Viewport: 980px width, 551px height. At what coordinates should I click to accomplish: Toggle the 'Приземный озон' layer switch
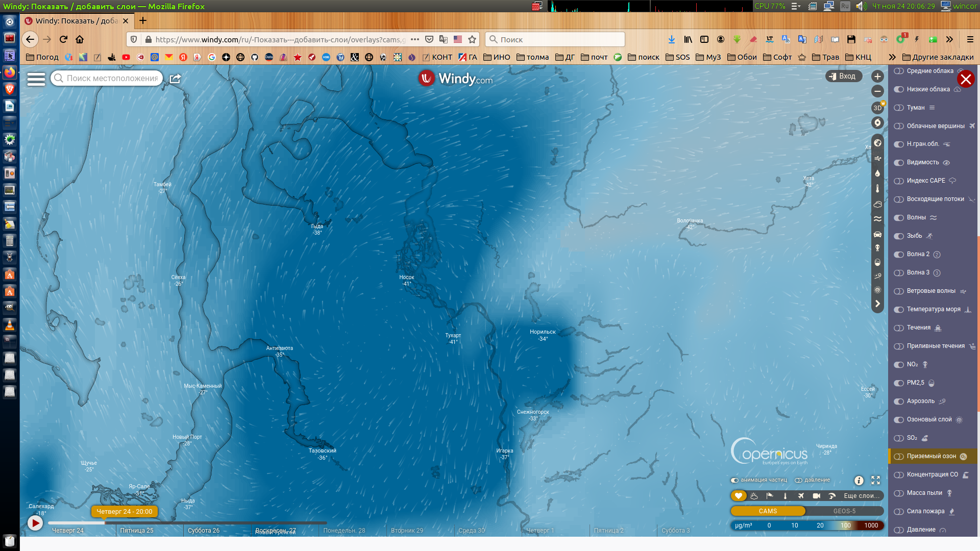click(x=899, y=457)
